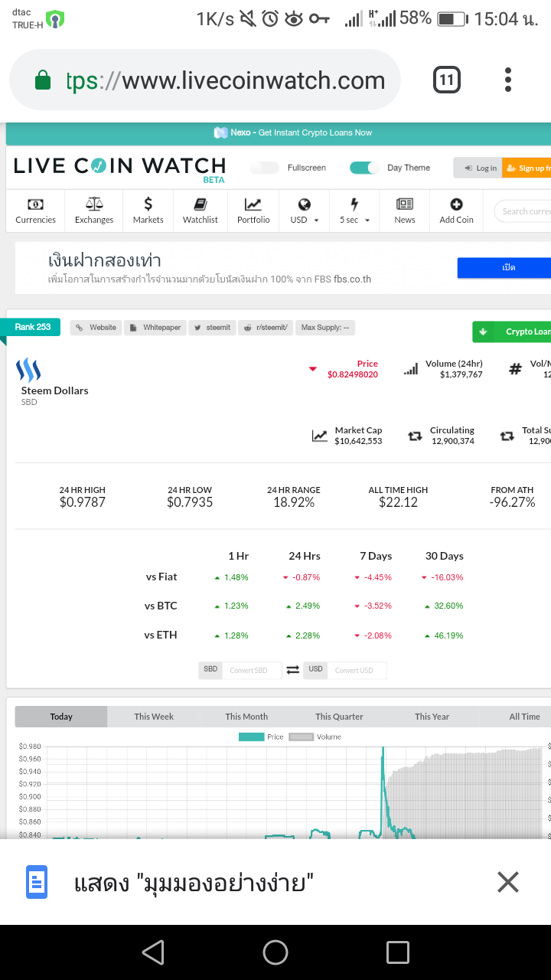Tap the All Time High $22.12 value
This screenshot has width=551, height=980.
[398, 502]
